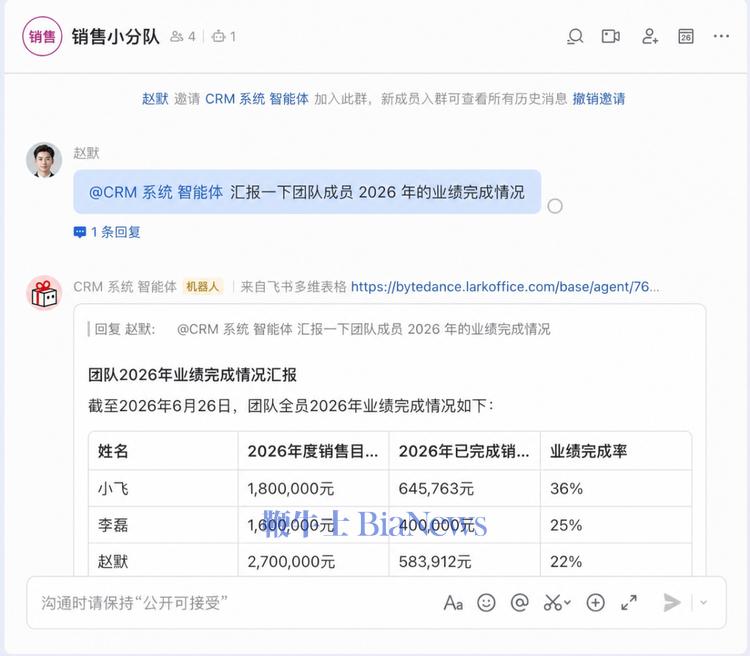Image resolution: width=750 pixels, height=656 pixels.
Task: Click the 姓名 column header
Action: click(x=163, y=451)
